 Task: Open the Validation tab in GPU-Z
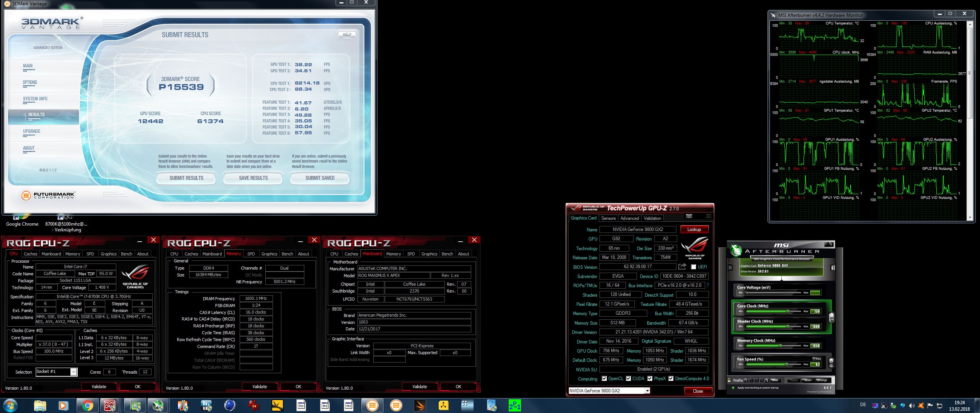(x=652, y=218)
